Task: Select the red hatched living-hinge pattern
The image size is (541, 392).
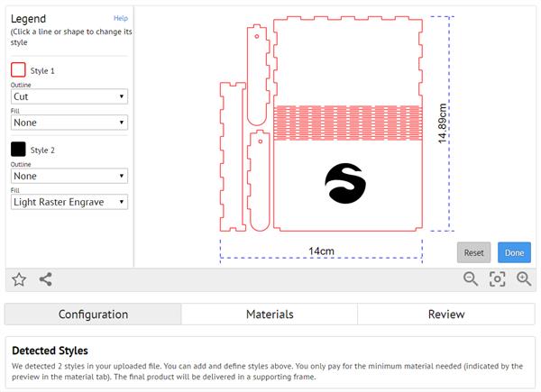Action: [348, 123]
